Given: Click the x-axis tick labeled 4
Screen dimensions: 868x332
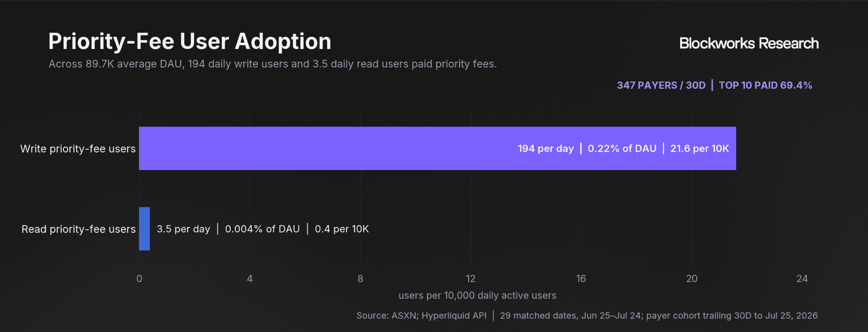Looking at the screenshot, I should pos(250,279).
